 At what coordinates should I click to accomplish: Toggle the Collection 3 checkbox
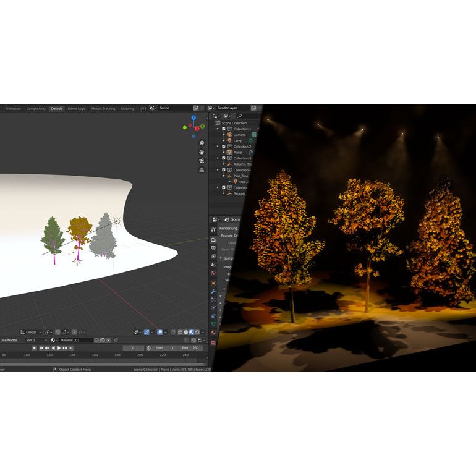click(x=224, y=158)
